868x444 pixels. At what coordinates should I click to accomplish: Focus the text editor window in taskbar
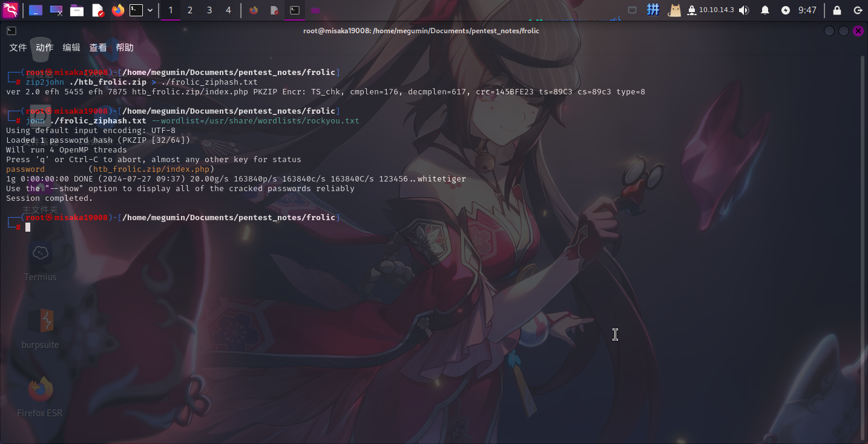(274, 10)
